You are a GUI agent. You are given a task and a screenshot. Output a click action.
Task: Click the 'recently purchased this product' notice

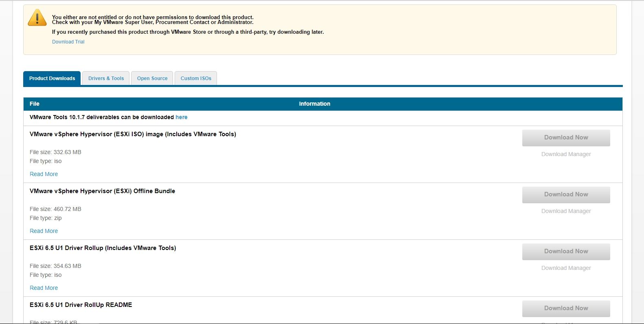coord(188,32)
